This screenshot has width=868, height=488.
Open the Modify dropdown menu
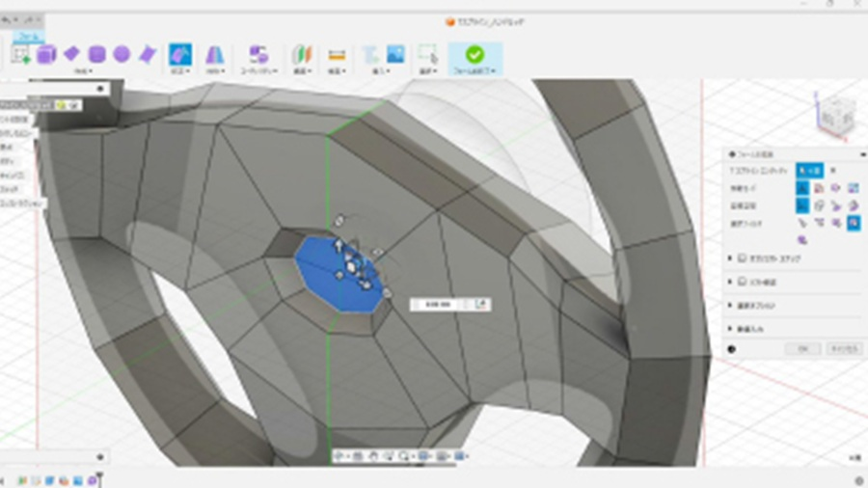coord(180,71)
